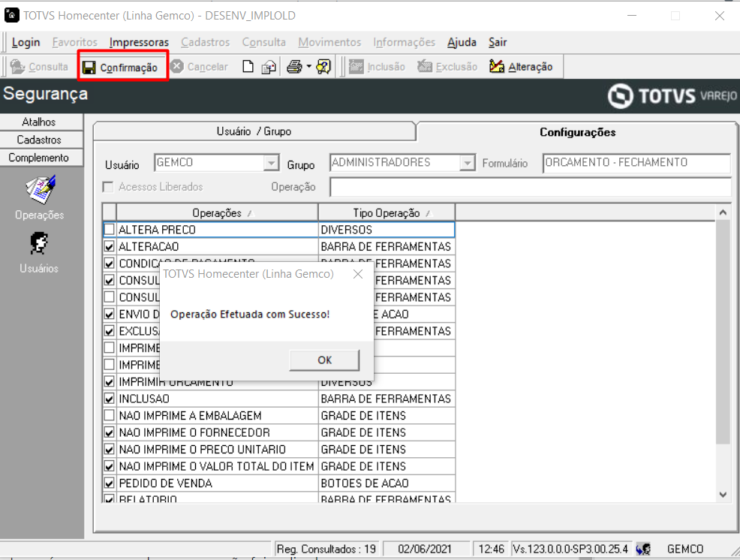
Task: Open the printer dropdown arrow
Action: [x=309, y=67]
